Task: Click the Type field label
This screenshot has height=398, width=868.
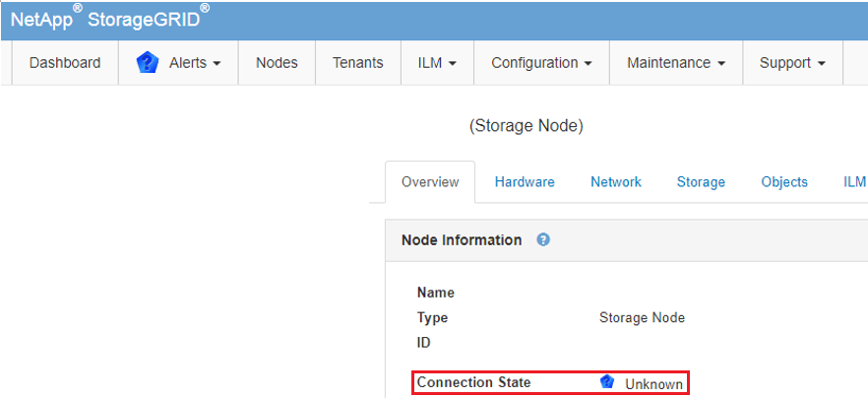Action: pyautogui.click(x=432, y=318)
